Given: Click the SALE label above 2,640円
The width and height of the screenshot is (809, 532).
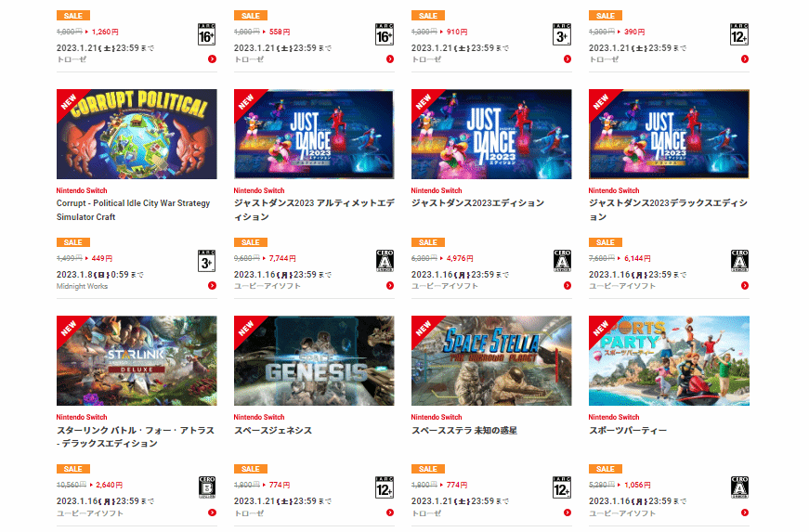Looking at the screenshot, I should 72,469.
